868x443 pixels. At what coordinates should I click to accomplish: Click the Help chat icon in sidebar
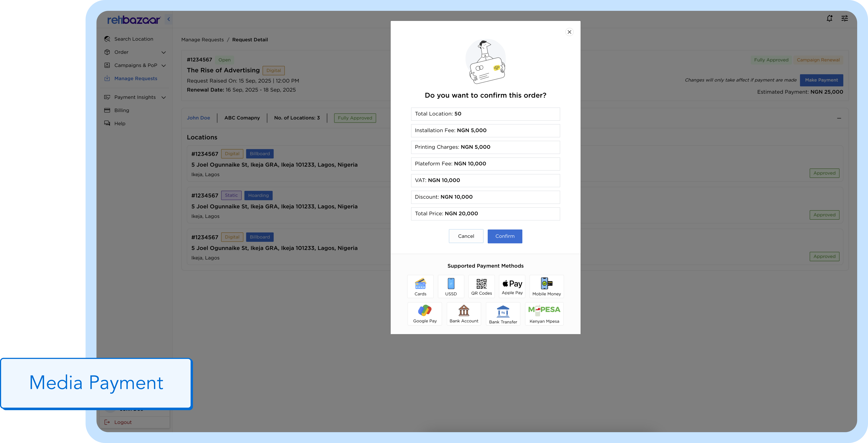pos(107,124)
